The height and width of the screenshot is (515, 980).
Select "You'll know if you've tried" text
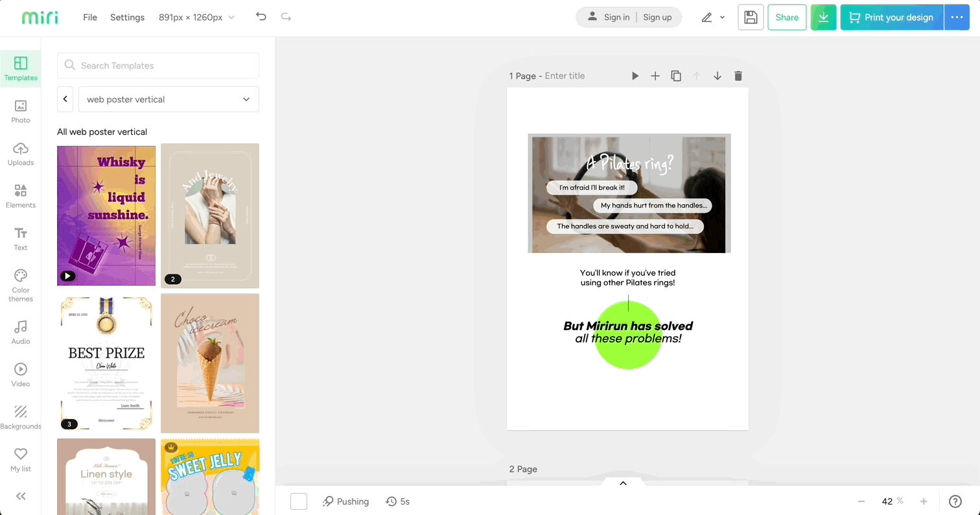coord(627,272)
